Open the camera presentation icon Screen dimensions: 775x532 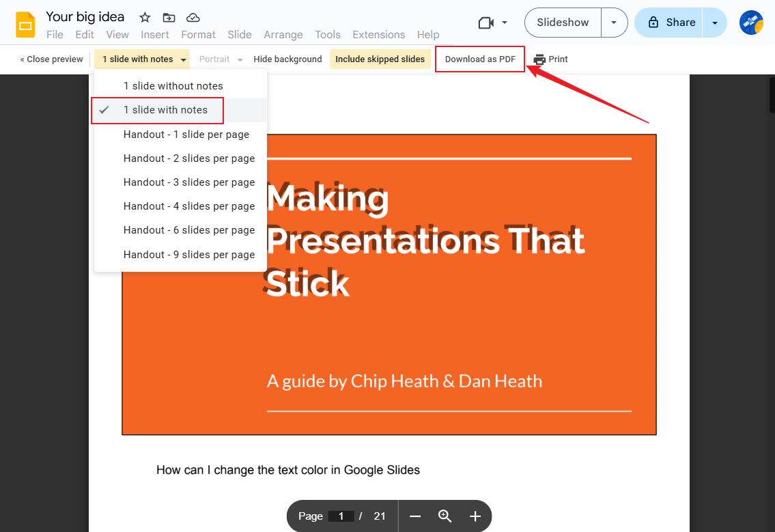(487, 22)
